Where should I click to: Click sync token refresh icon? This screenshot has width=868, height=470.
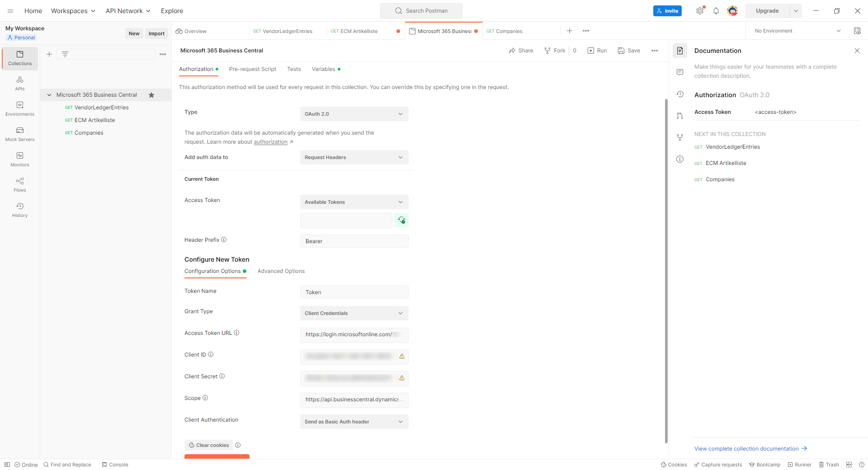(401, 220)
